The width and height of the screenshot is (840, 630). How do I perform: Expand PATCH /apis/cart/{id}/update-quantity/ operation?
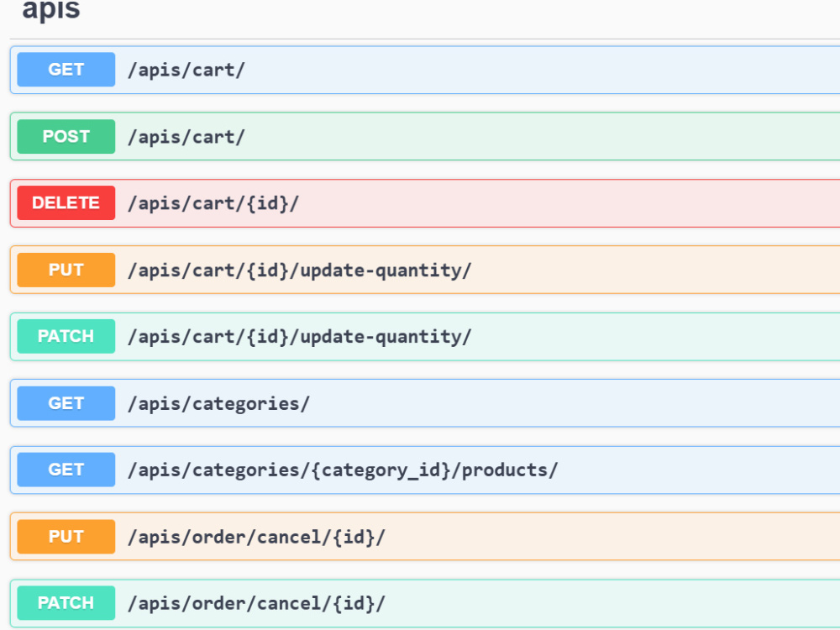[x=425, y=337]
